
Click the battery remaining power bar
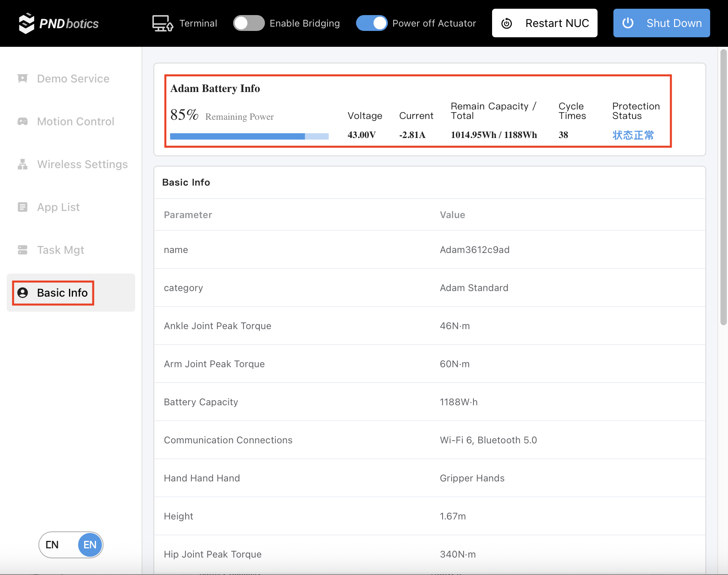249,136
